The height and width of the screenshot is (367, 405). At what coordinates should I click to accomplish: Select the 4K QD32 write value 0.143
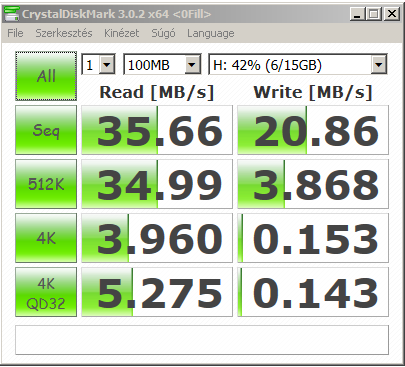(313, 292)
